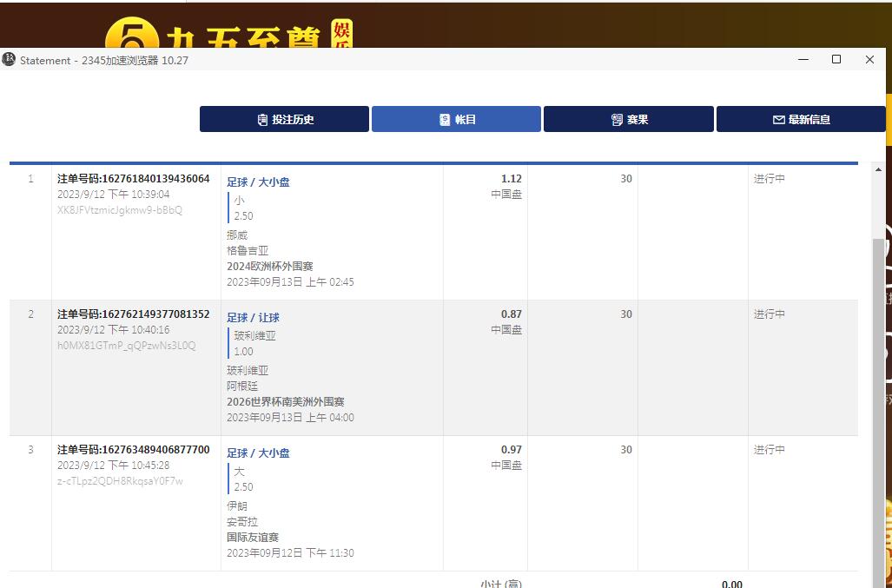892x588 pixels.
Task: Click the subtotal value 0.00
Action: [x=731, y=584]
